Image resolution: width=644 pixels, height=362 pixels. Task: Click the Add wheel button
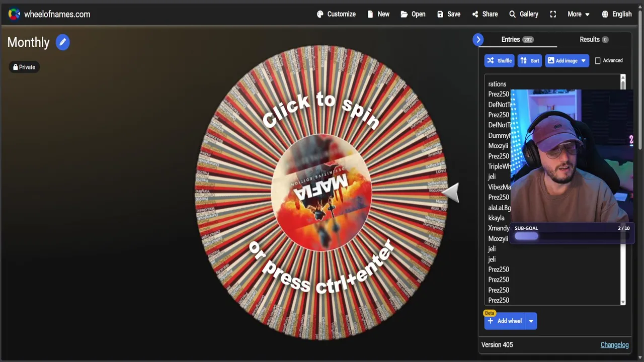[x=505, y=321]
